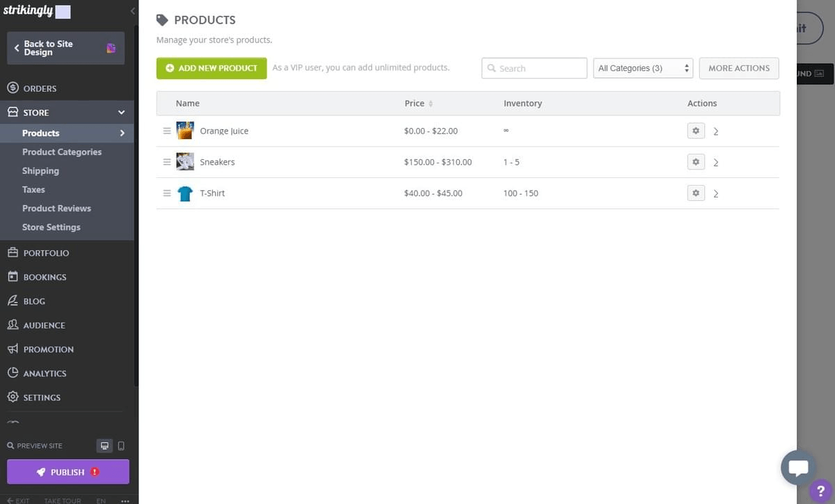Open Shipping settings

[40, 170]
